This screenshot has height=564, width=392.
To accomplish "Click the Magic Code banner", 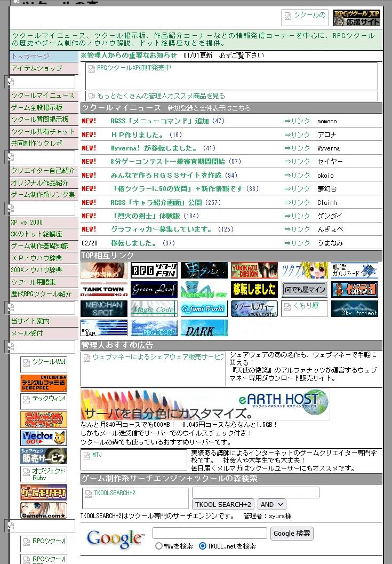I will point(154,308).
